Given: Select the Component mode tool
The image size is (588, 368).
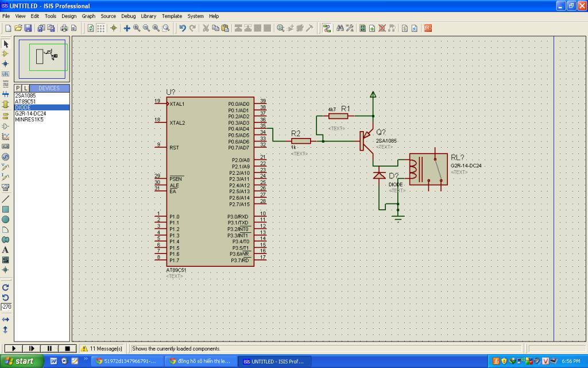Looking at the screenshot, I should [6, 53].
